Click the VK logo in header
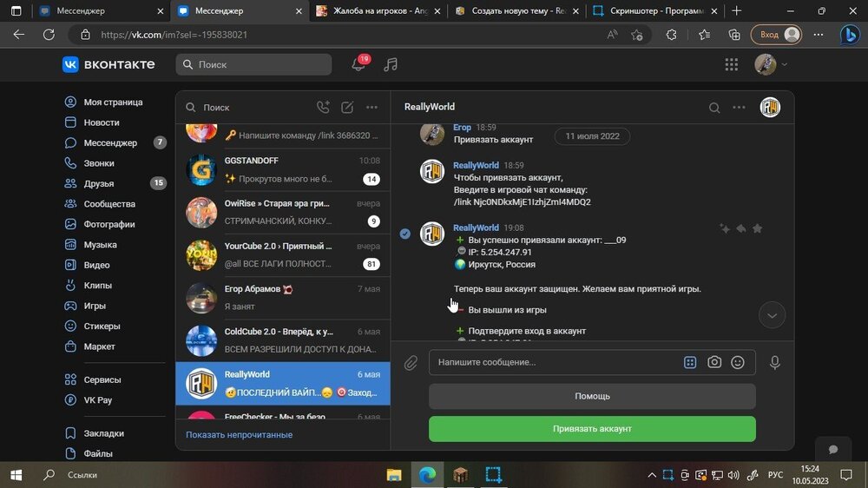 [108, 64]
